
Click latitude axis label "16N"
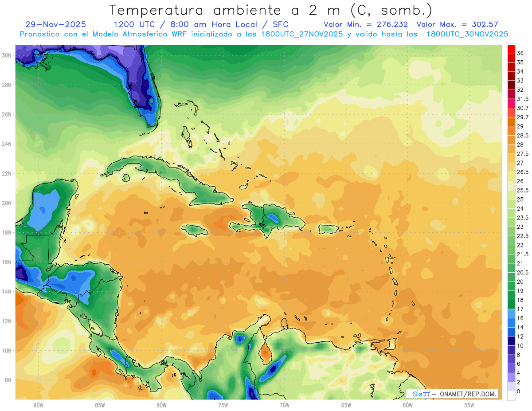(7, 262)
